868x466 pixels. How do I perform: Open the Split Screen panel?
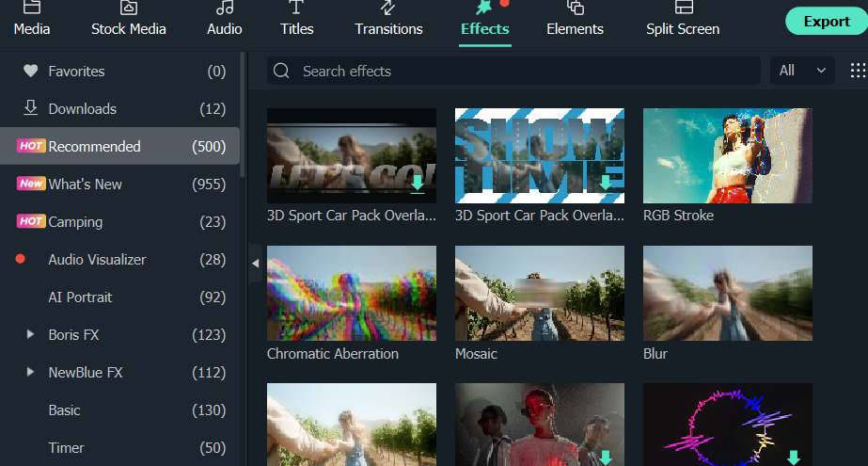[683, 19]
